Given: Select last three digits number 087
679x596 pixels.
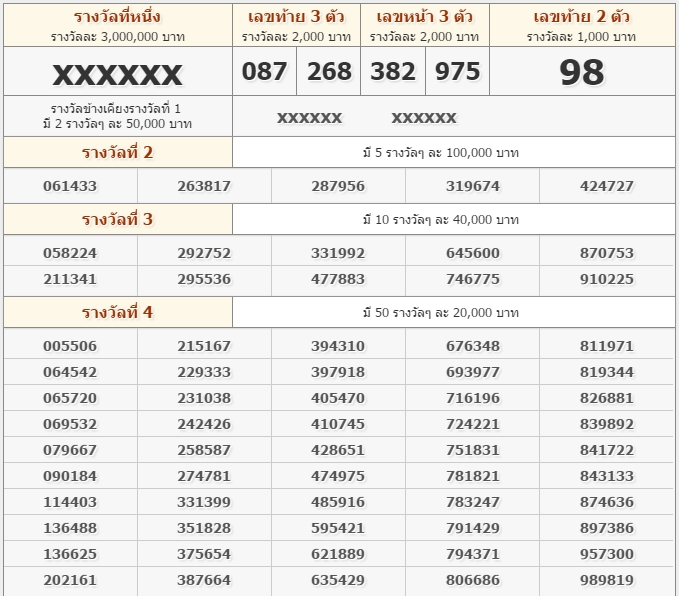Looking at the screenshot, I should 264,71.
